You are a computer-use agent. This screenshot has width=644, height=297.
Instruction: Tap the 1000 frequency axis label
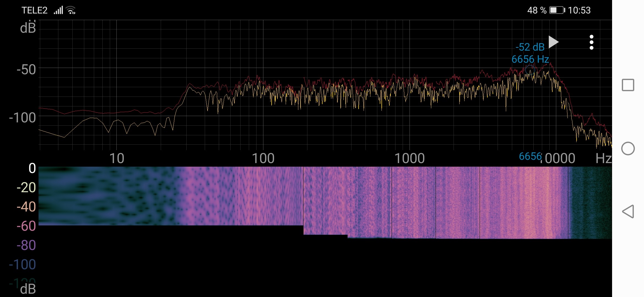click(410, 158)
